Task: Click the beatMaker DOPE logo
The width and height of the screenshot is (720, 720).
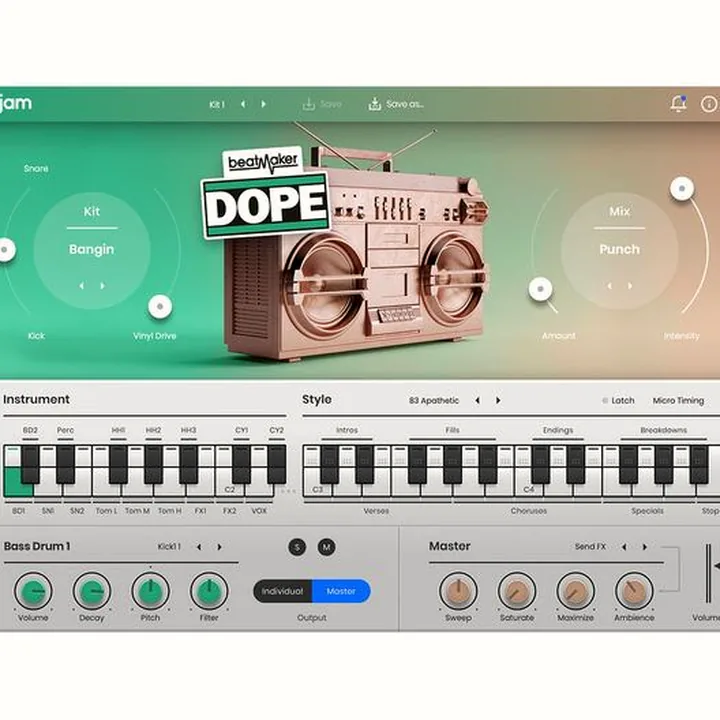Action: (266, 193)
